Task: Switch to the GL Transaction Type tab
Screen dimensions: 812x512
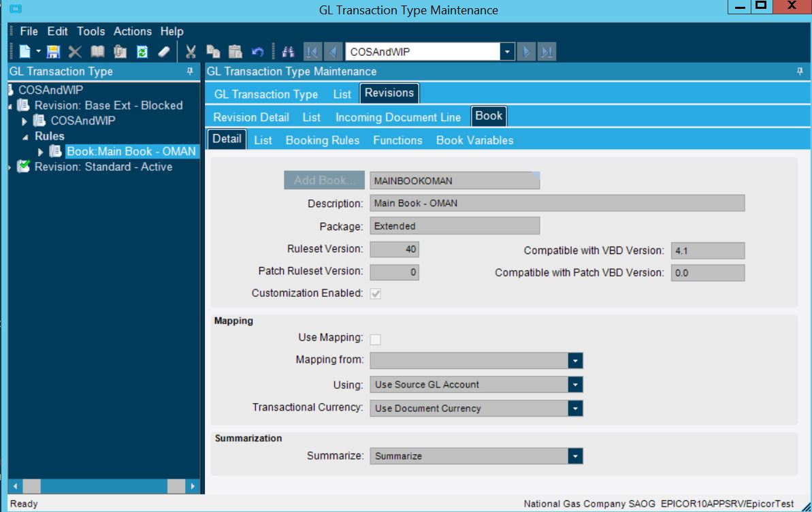Action: pos(266,94)
